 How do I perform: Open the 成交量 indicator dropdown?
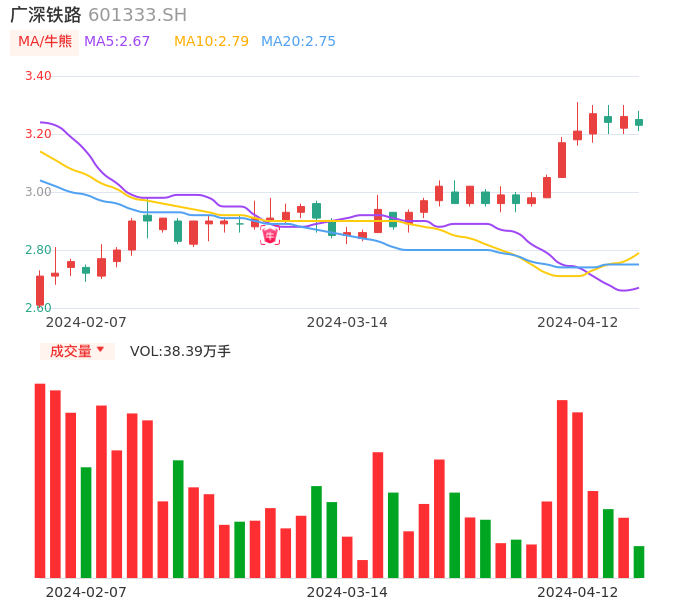[77, 351]
